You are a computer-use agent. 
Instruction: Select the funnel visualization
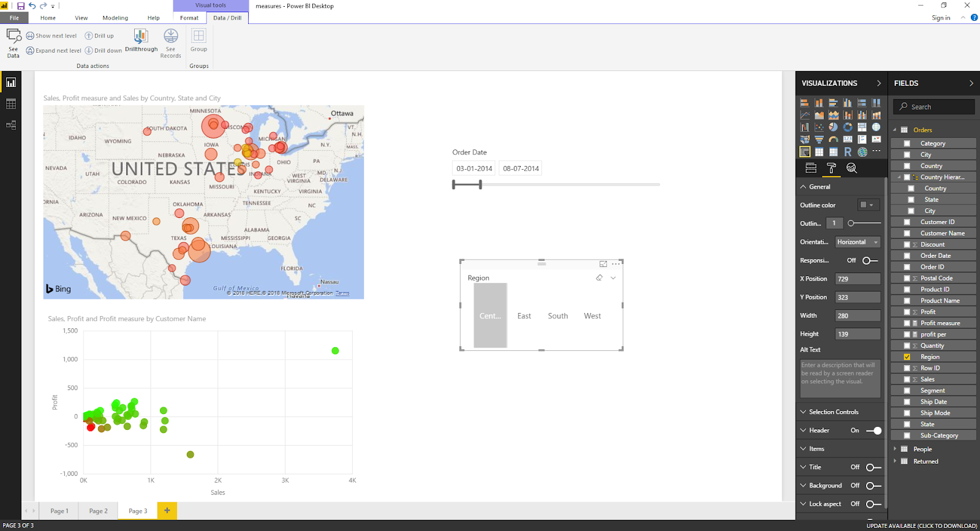(819, 140)
